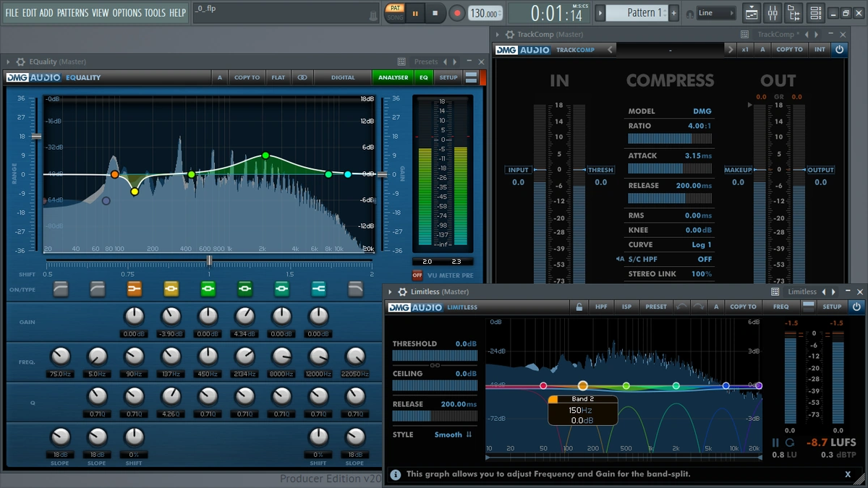The image size is (868, 488).
Task: Open preset grid icon in Limitless title bar
Action: [x=775, y=292]
